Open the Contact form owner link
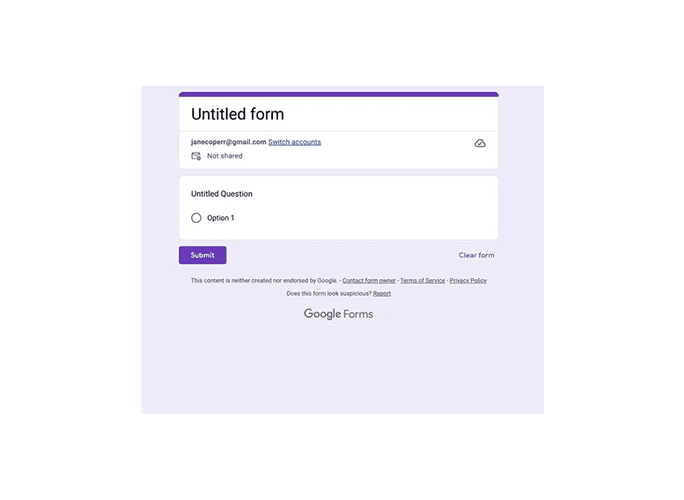This screenshot has height=500, width=684. [369, 281]
